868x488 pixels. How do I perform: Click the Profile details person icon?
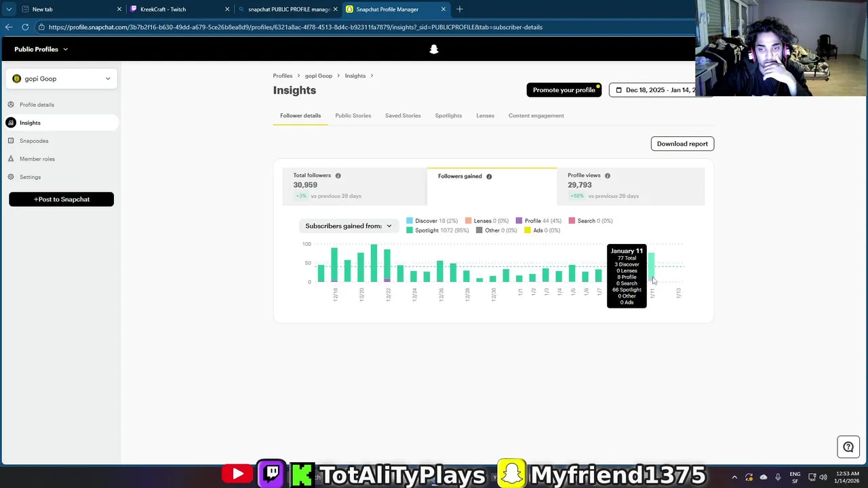click(x=11, y=104)
